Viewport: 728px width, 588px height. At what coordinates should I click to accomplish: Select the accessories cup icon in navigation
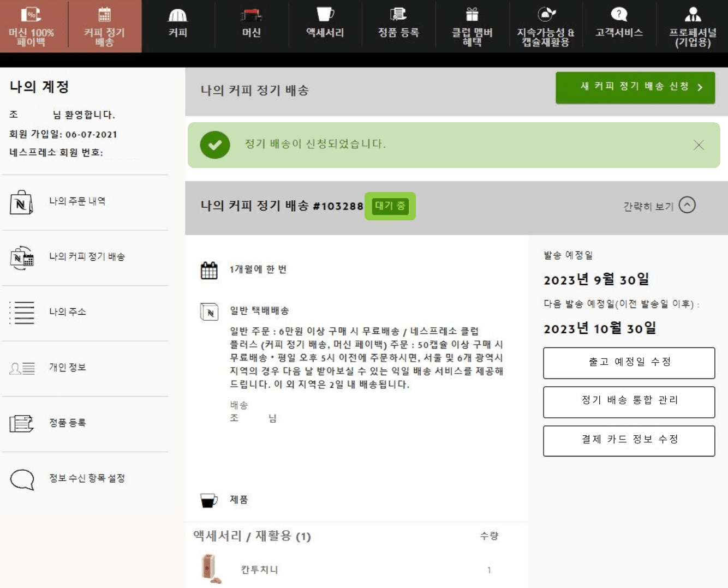[x=325, y=14]
